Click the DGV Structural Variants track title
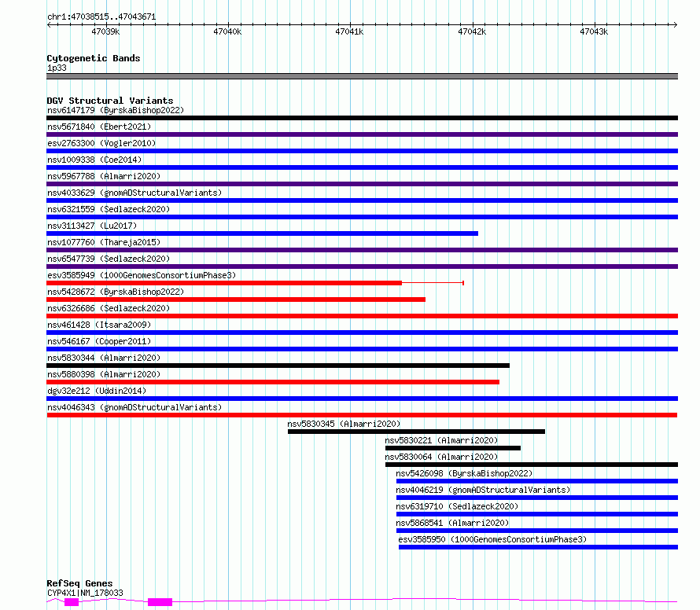700x610 pixels. click(110, 101)
